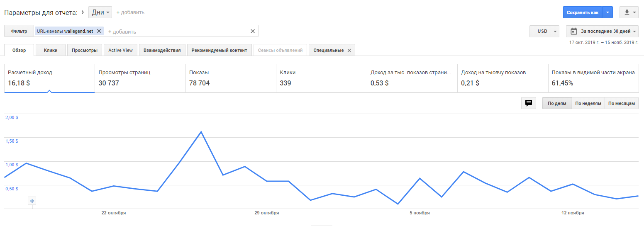Screen dimensions: 644x226
Task: Click the plus marker on chart axis
Action: 32,201
